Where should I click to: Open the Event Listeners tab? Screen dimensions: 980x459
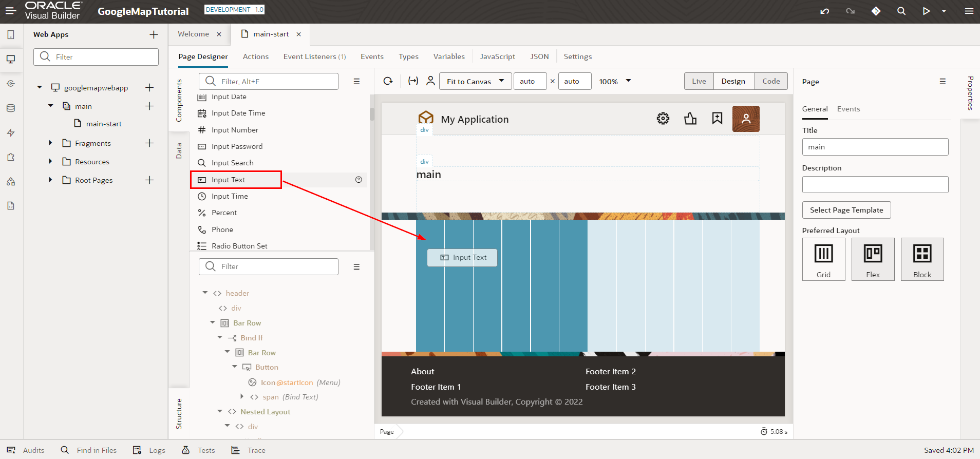314,56
